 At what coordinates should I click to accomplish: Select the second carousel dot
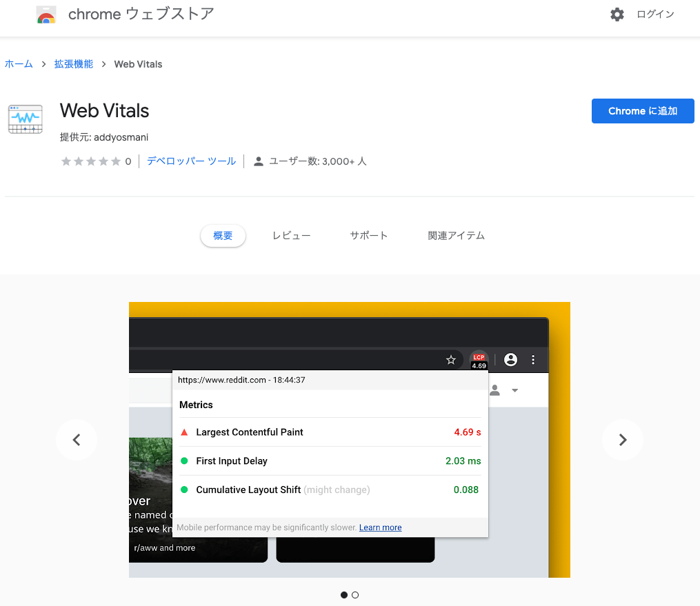(x=355, y=595)
